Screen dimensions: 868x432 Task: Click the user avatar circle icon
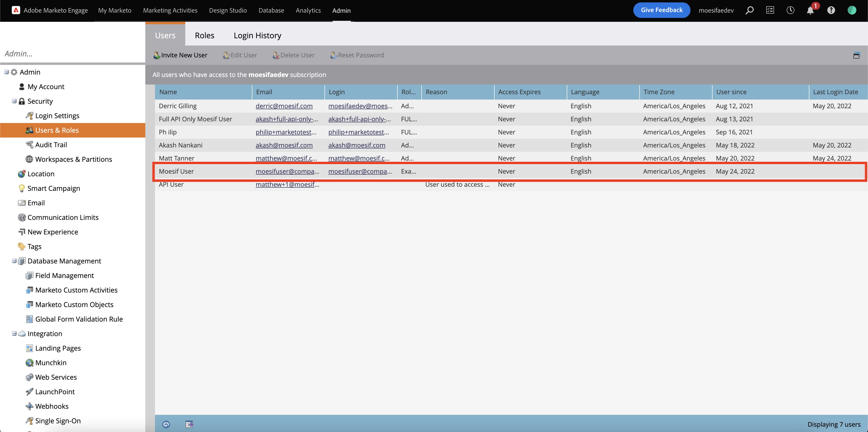(852, 10)
